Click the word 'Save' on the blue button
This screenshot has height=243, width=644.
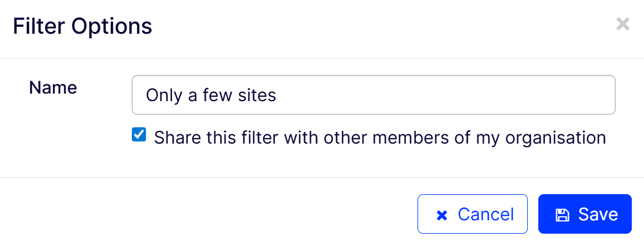[598, 215]
